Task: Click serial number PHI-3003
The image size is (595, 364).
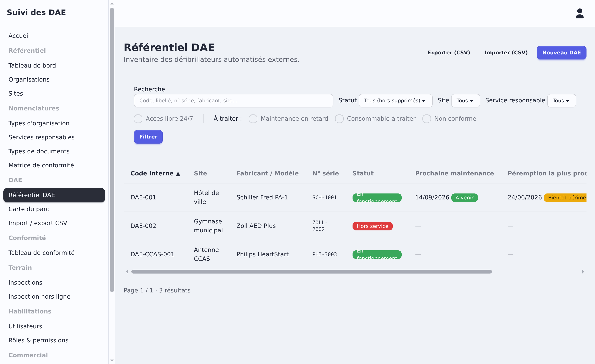Action: coord(324,254)
